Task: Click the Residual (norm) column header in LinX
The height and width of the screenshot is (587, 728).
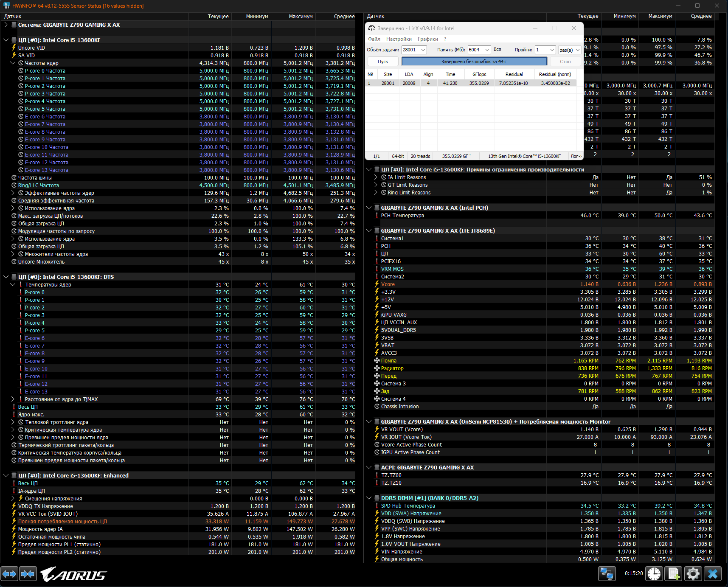Action: [555, 74]
